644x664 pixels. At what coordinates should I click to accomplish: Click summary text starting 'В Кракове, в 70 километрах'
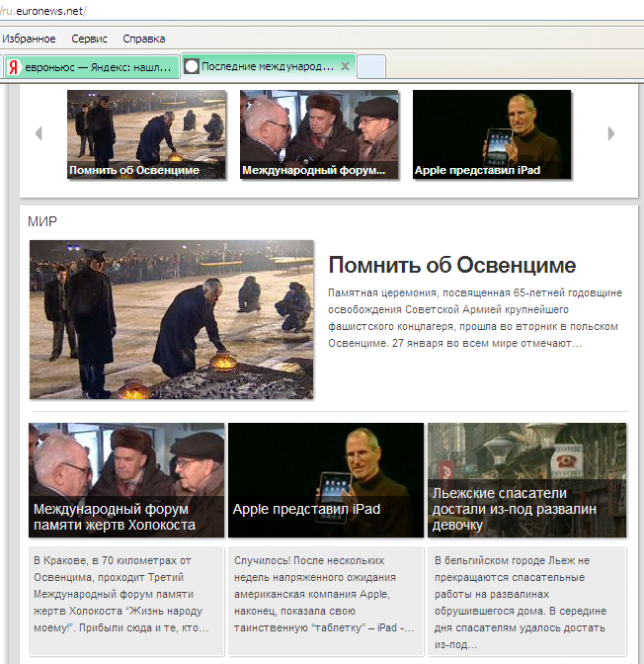point(121,594)
